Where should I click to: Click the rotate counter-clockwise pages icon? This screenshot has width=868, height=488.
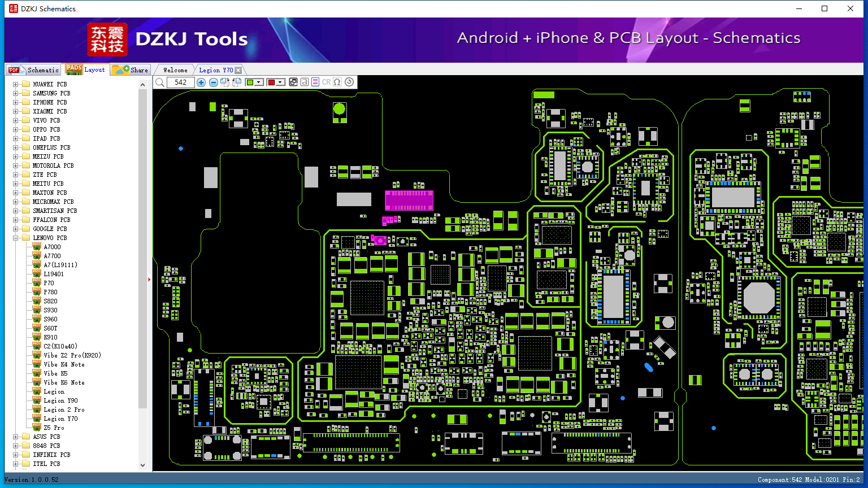237,82
